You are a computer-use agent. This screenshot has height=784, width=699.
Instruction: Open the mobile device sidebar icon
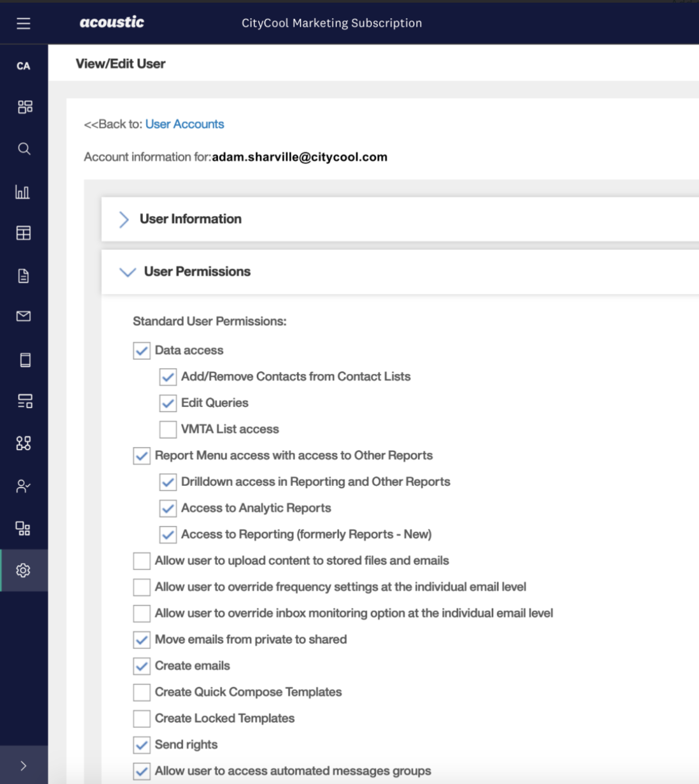(x=25, y=360)
